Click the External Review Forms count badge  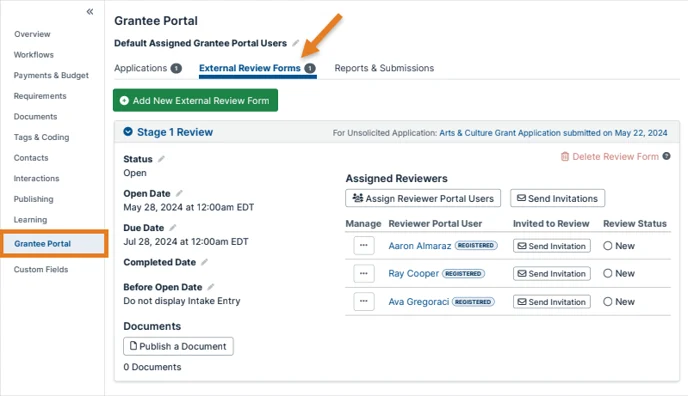click(x=310, y=68)
